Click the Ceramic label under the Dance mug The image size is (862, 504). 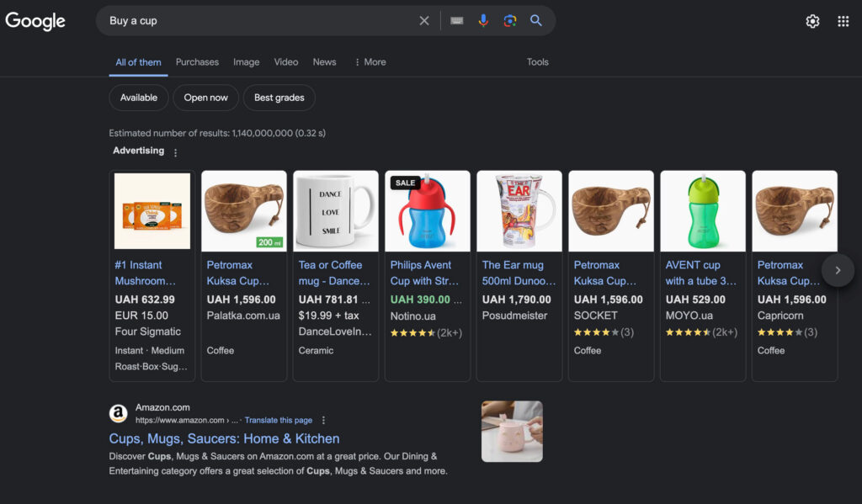tap(316, 351)
